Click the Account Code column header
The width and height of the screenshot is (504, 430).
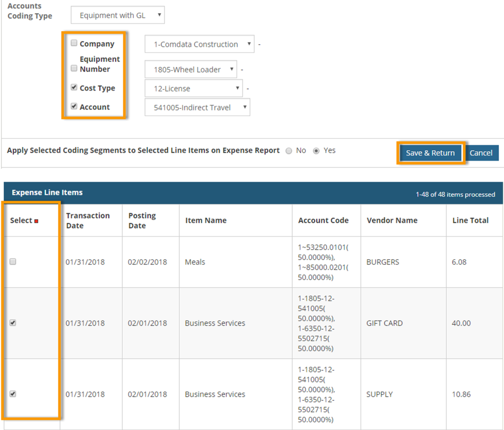click(x=323, y=220)
